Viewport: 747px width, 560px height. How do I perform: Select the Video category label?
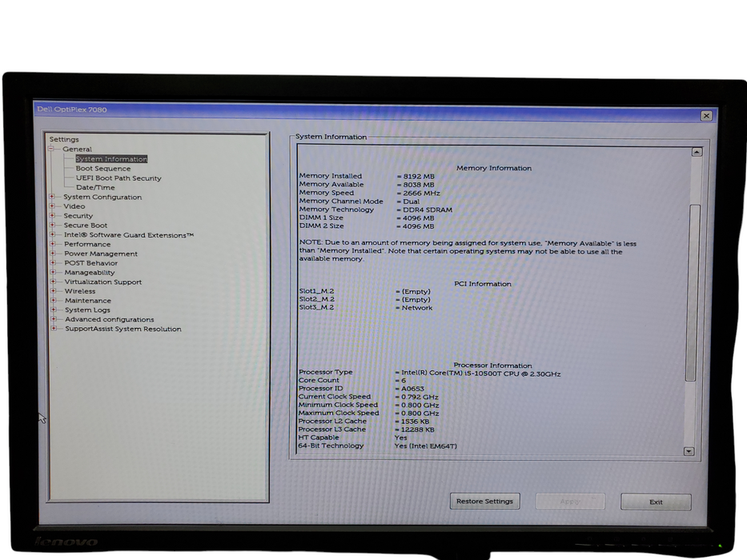74,206
